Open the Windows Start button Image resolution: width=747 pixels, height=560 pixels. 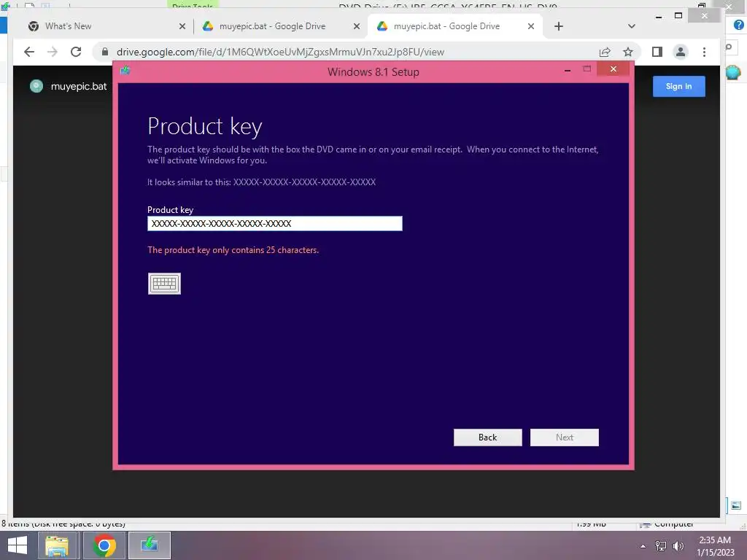click(x=18, y=545)
